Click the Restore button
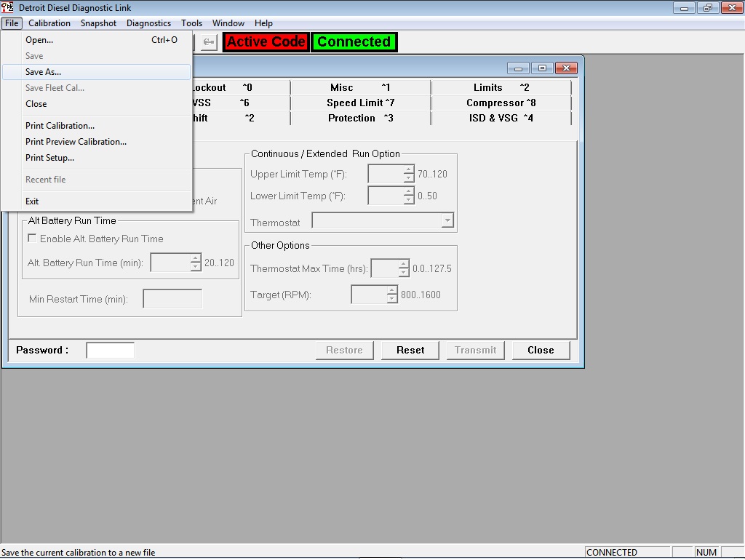Image resolution: width=745 pixels, height=560 pixels. tap(344, 350)
